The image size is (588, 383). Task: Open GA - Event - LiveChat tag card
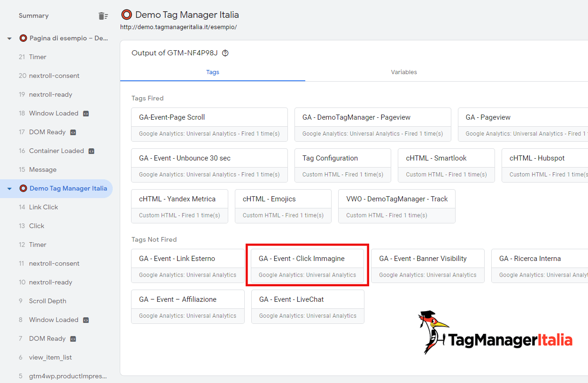point(308,307)
